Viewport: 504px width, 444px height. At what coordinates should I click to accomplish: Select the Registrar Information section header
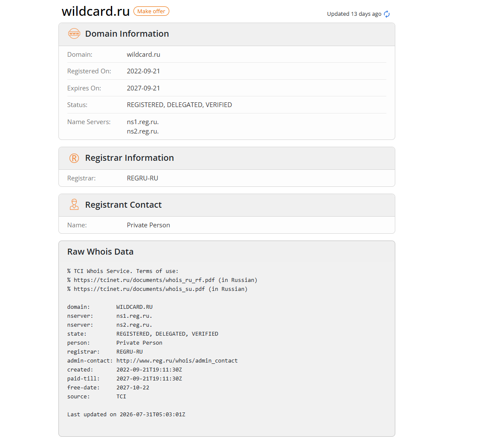[226, 158]
